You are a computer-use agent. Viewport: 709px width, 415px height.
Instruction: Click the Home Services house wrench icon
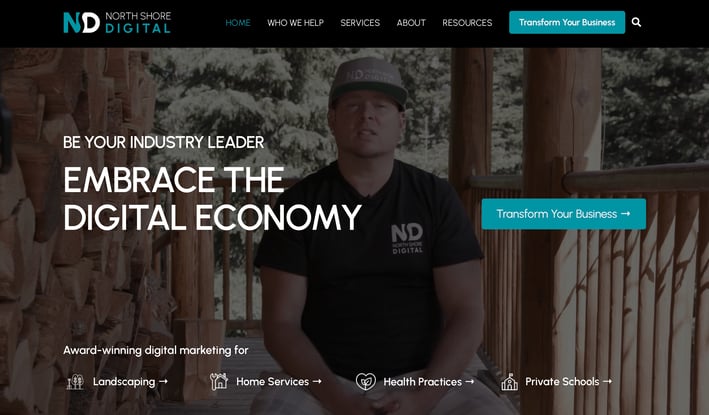tap(219, 382)
